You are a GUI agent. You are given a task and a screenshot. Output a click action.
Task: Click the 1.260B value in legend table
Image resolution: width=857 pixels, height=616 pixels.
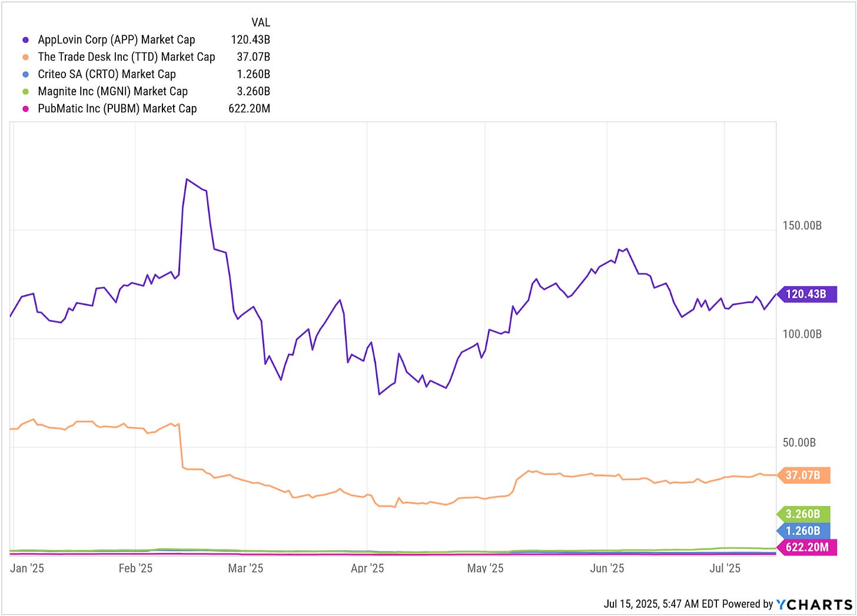click(x=254, y=74)
